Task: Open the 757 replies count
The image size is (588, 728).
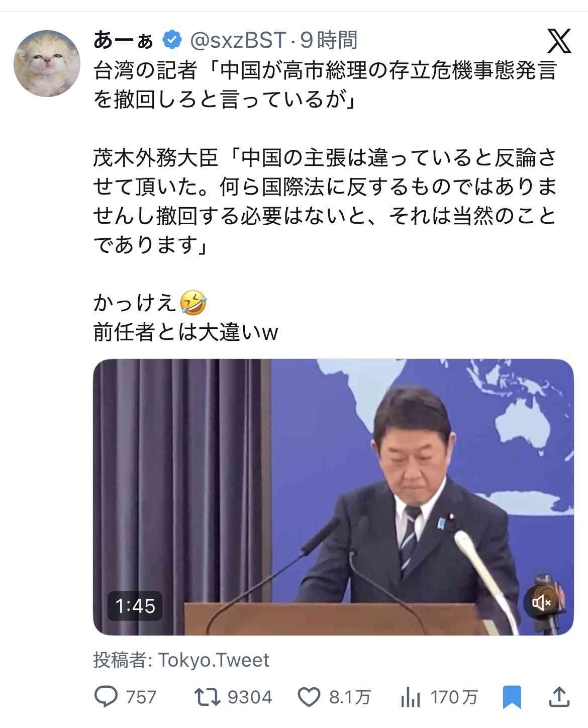Action: (x=141, y=697)
